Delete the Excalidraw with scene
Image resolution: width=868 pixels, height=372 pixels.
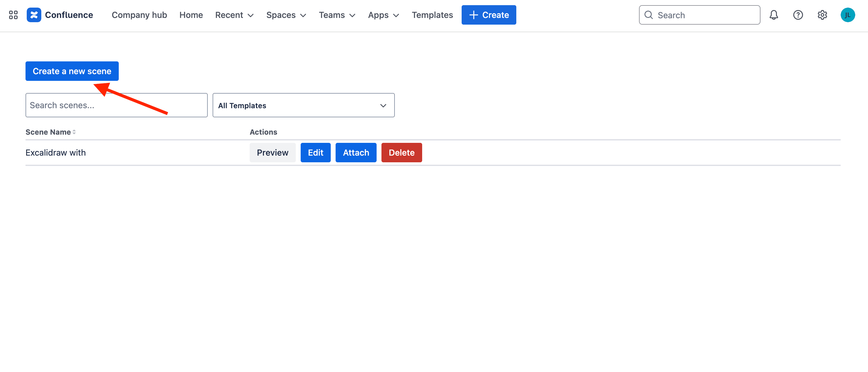tap(401, 153)
